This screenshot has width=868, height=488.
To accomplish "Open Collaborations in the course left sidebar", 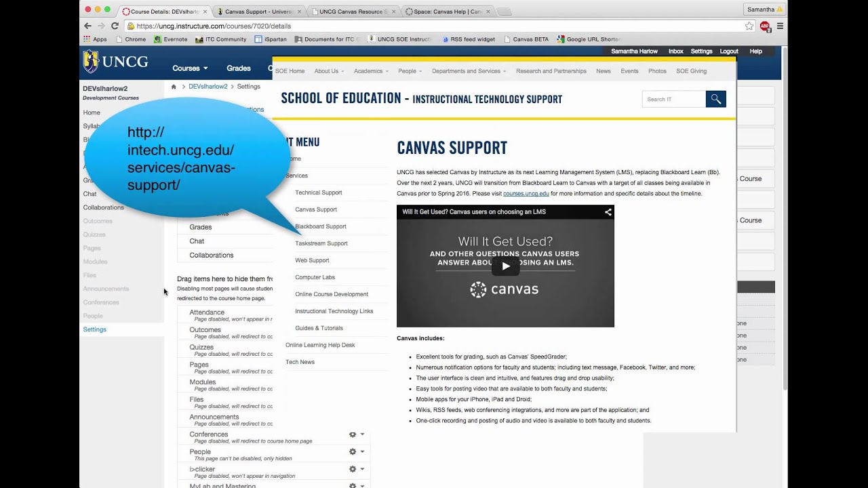I will 103,207.
